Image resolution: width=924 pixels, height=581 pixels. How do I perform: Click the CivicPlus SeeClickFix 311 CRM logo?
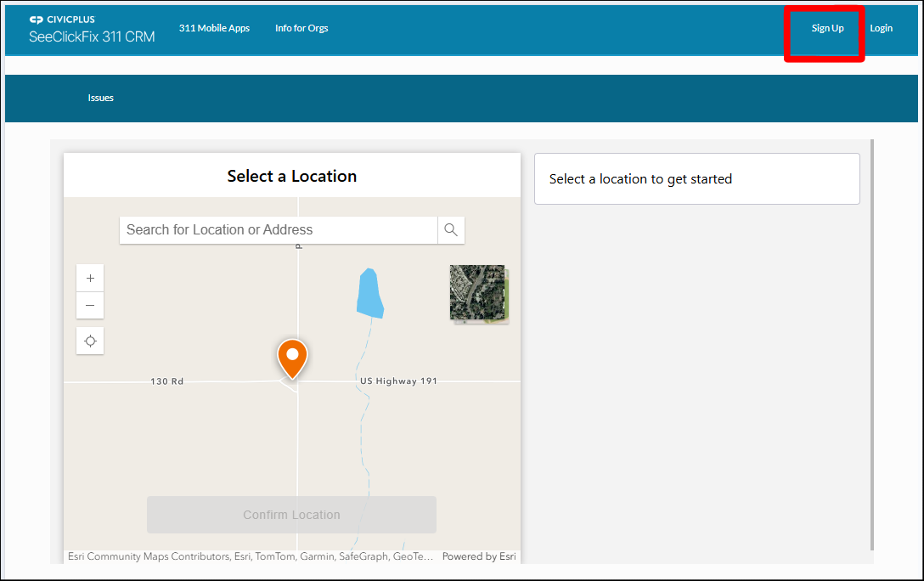[92, 30]
